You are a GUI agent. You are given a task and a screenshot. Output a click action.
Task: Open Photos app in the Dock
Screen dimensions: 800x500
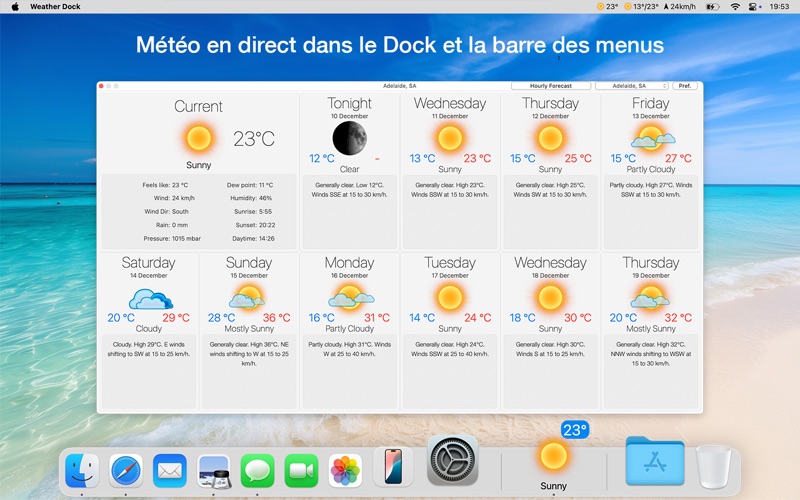(x=345, y=470)
